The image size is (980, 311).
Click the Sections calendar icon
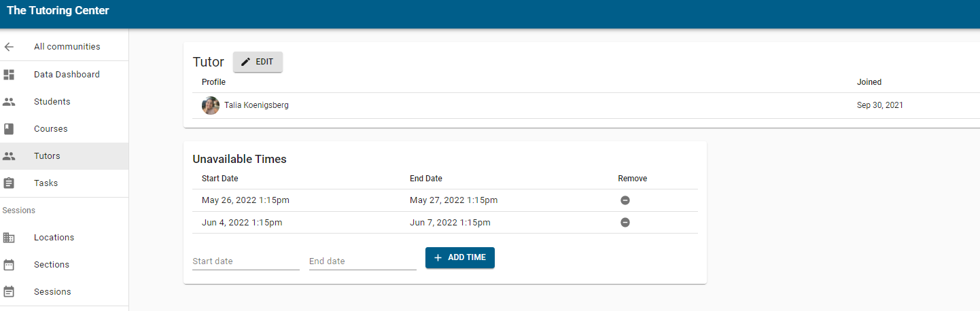(x=9, y=265)
